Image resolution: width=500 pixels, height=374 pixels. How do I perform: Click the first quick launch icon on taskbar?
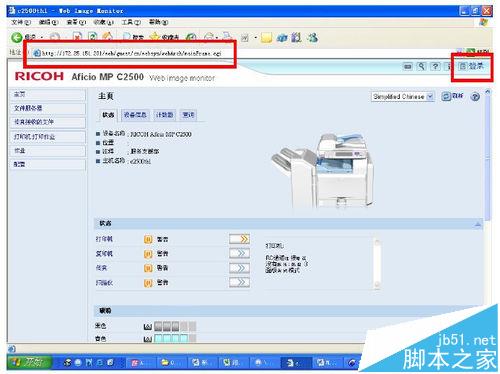(68, 362)
